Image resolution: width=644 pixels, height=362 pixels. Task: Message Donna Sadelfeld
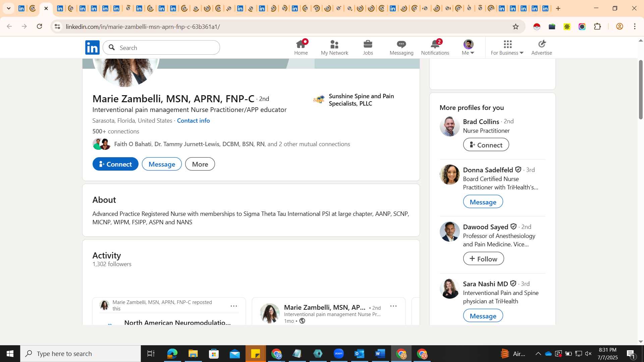click(483, 201)
